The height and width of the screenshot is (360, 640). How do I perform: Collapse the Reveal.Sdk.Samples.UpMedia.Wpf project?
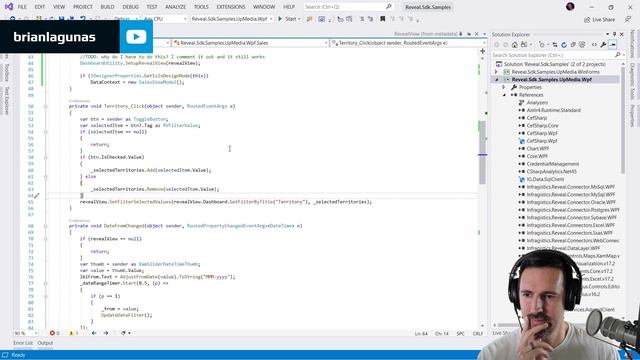(x=497, y=80)
